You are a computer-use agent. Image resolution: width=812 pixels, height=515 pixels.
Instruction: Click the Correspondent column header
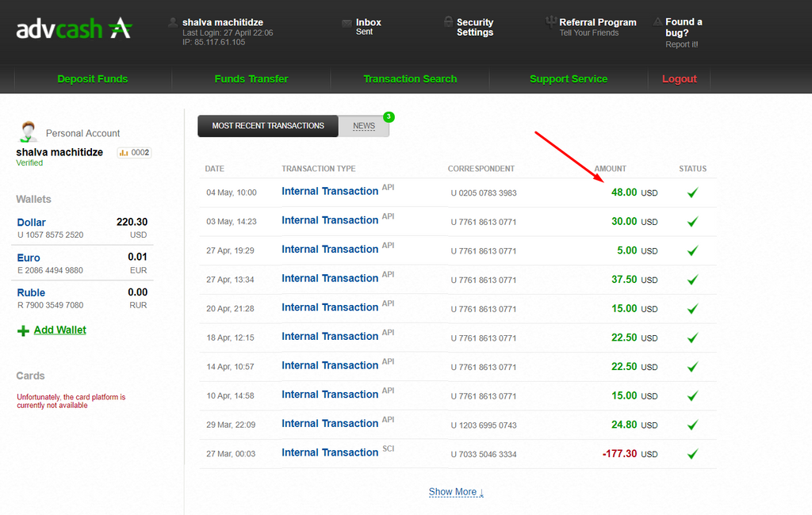(481, 169)
